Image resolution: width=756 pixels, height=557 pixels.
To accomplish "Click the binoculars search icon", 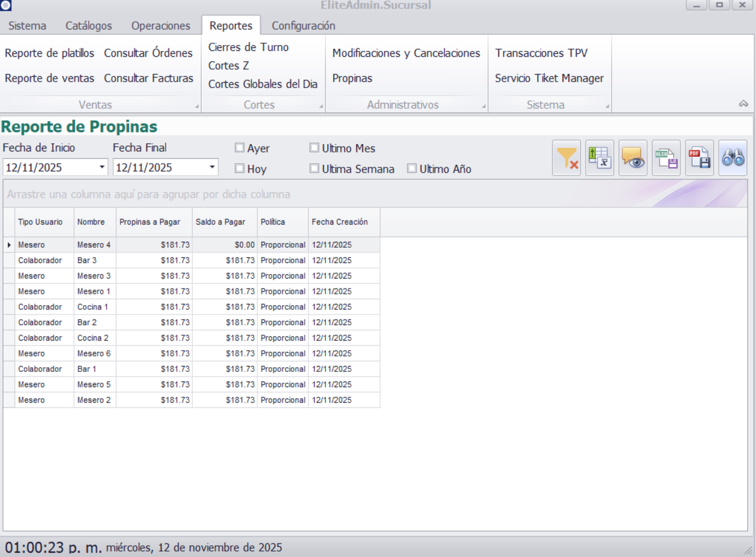I will (x=732, y=158).
